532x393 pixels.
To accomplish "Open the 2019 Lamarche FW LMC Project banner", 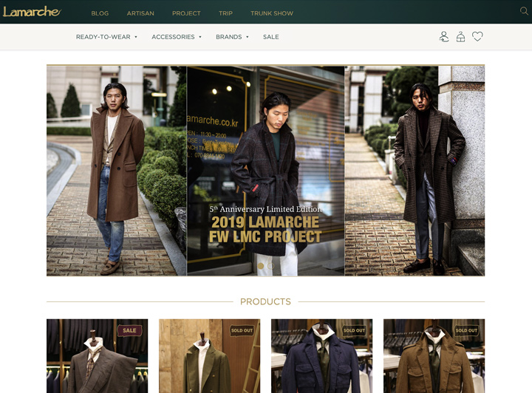I will click(265, 170).
